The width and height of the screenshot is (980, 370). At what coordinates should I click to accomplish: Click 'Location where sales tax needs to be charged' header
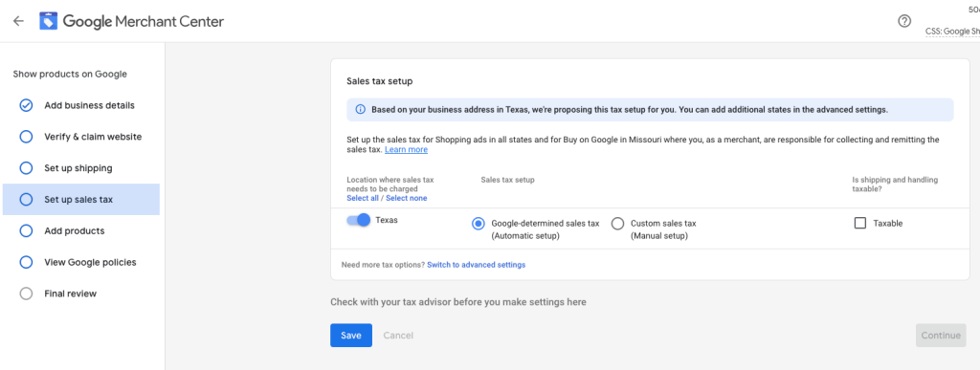tap(390, 184)
